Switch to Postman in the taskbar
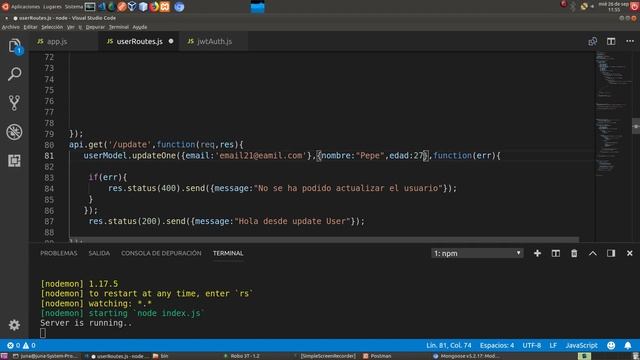This screenshot has height=360, width=640. click(377, 356)
